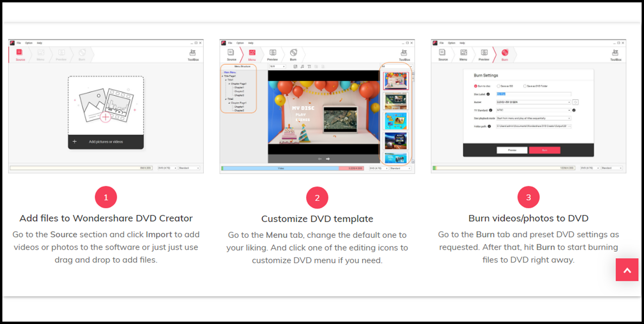Click the red scroll-to-top arrow button
The height and width of the screenshot is (324, 644).
[627, 270]
